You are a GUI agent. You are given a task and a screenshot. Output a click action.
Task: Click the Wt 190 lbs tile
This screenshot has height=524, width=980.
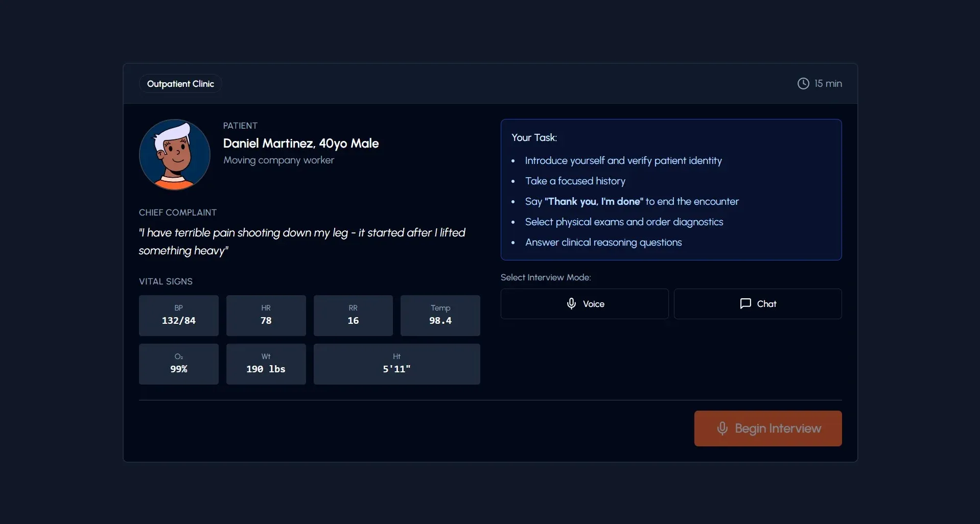pyautogui.click(x=266, y=364)
